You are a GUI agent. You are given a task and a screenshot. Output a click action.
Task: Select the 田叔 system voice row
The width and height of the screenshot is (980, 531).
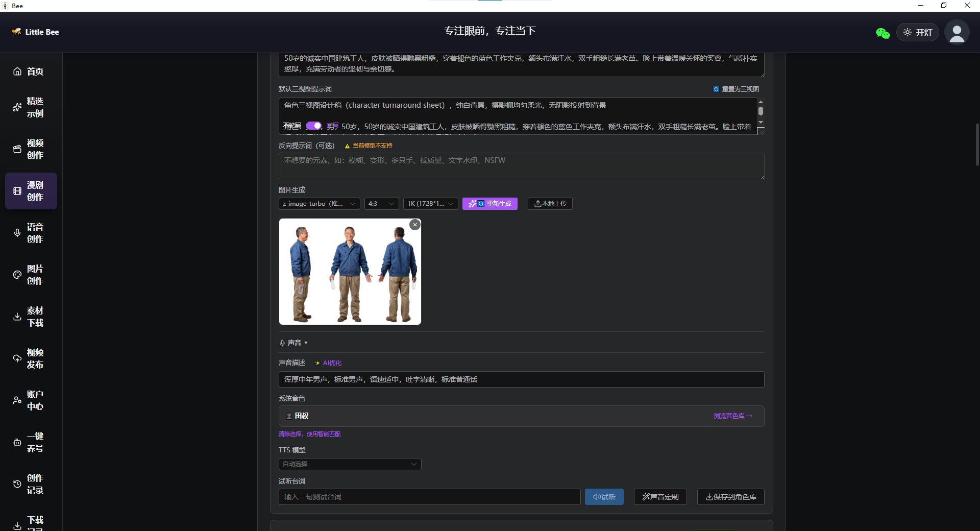[521, 416]
